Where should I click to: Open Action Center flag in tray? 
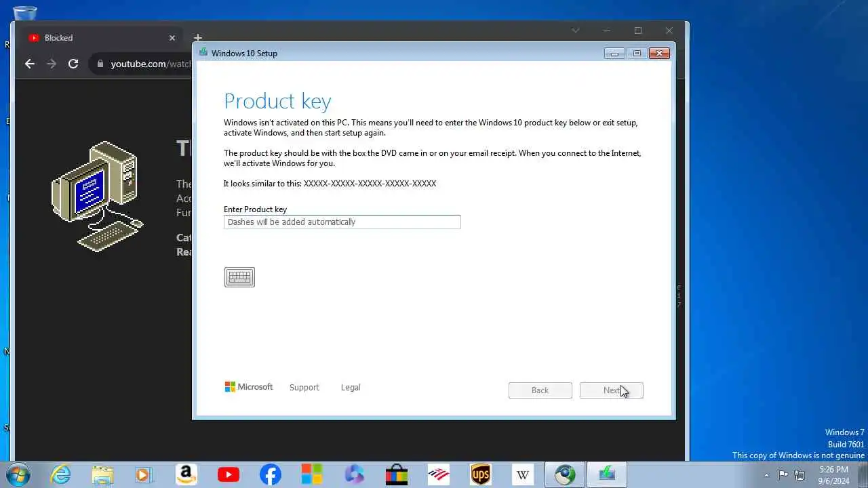(783, 474)
